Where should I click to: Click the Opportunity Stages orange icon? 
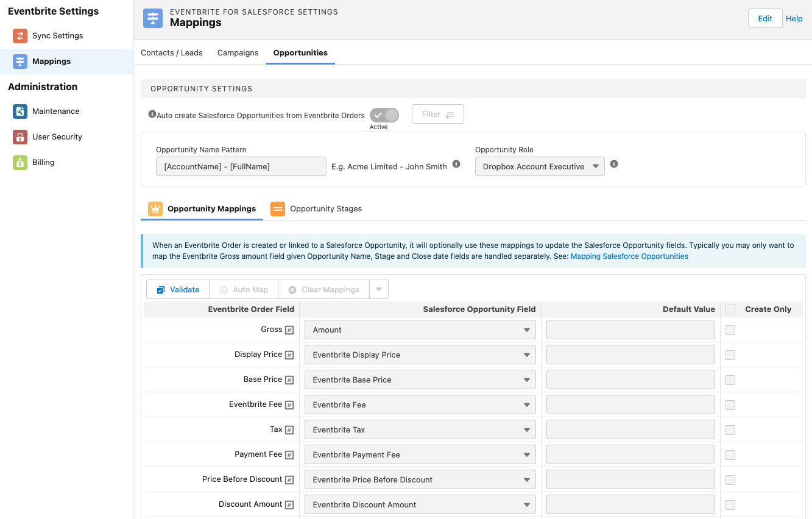[278, 209]
